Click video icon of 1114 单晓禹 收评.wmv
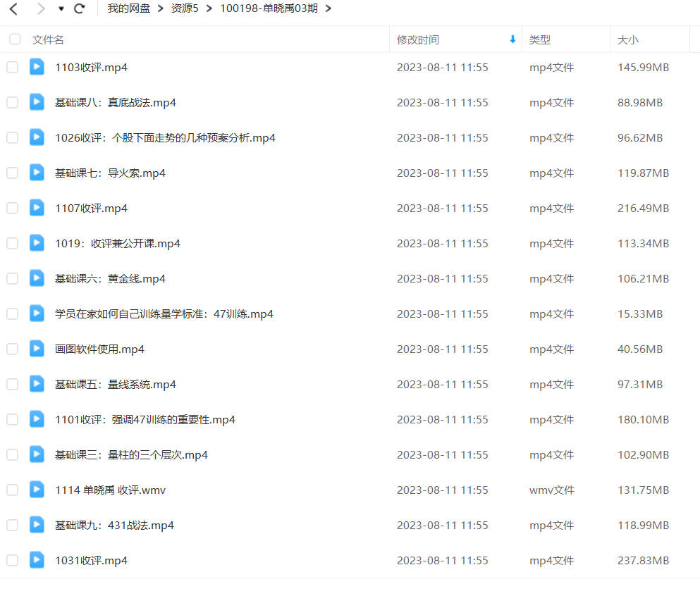Image resolution: width=700 pixels, height=596 pixels. click(37, 490)
